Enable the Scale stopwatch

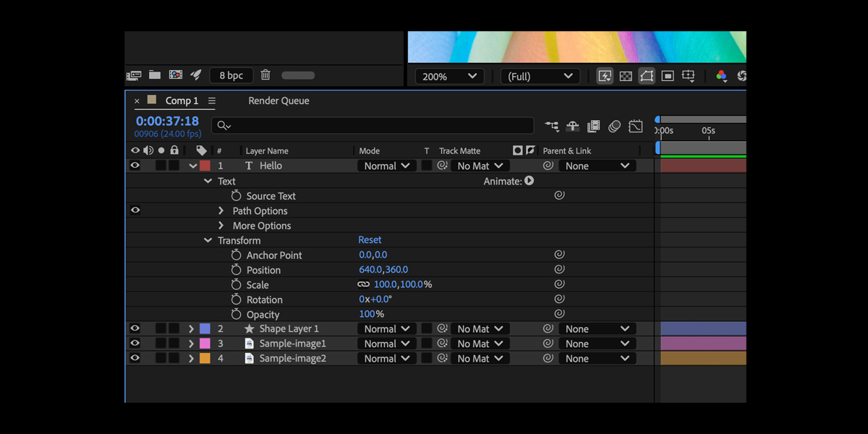point(236,285)
